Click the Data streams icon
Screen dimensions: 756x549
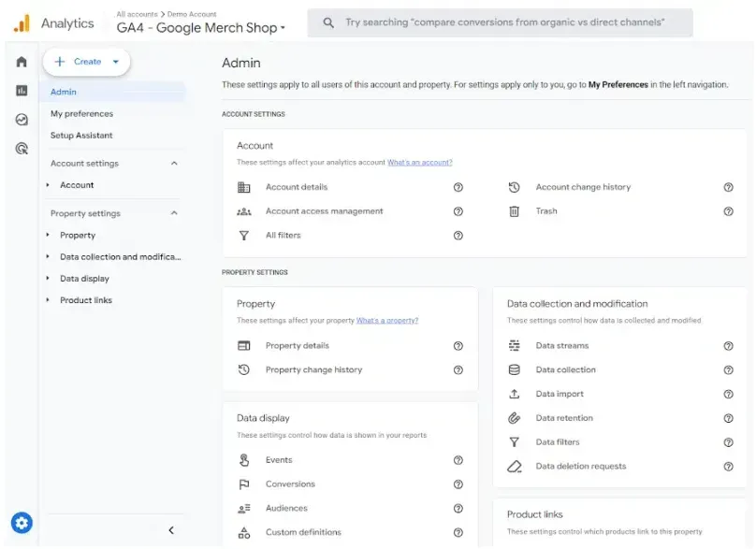[514, 346]
